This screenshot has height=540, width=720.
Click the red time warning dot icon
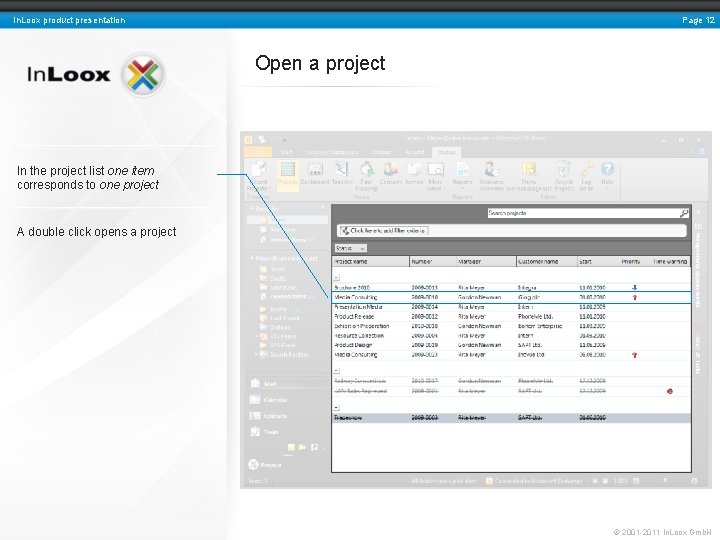669,391
